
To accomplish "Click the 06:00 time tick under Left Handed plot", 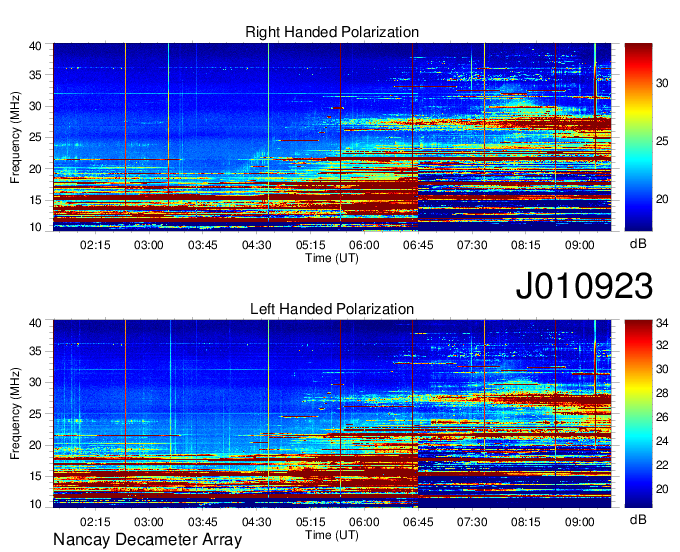I will (x=364, y=522).
